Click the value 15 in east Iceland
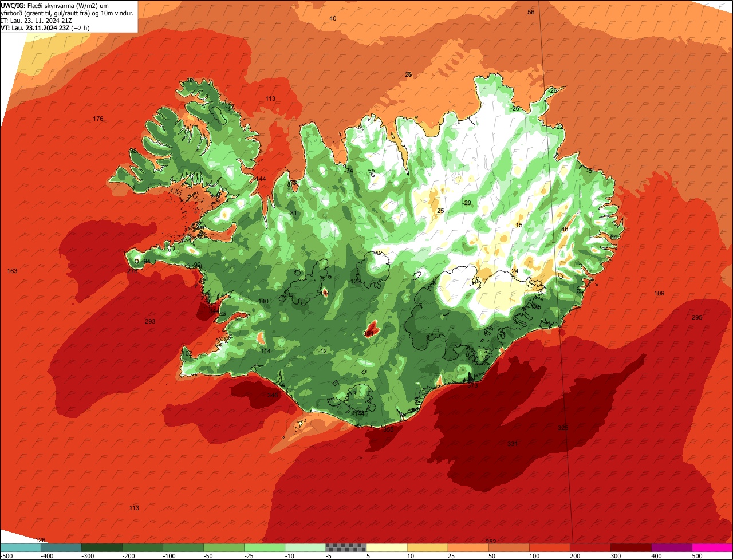 (x=519, y=225)
